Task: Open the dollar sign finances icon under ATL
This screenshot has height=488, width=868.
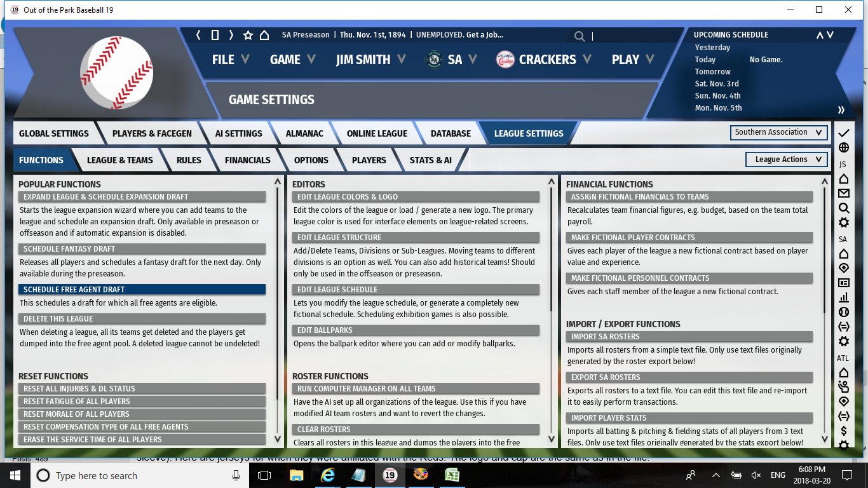Action: [843, 431]
